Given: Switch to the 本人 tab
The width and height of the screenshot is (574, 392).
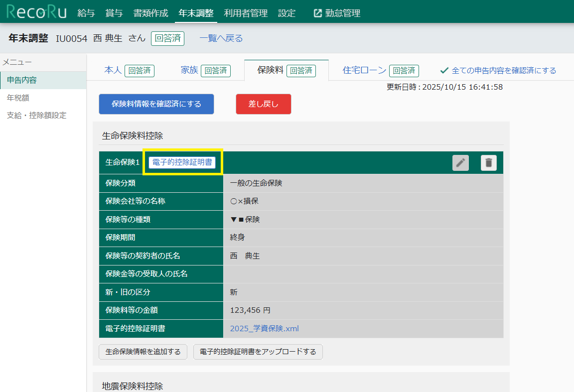Looking at the screenshot, I should click(x=113, y=70).
